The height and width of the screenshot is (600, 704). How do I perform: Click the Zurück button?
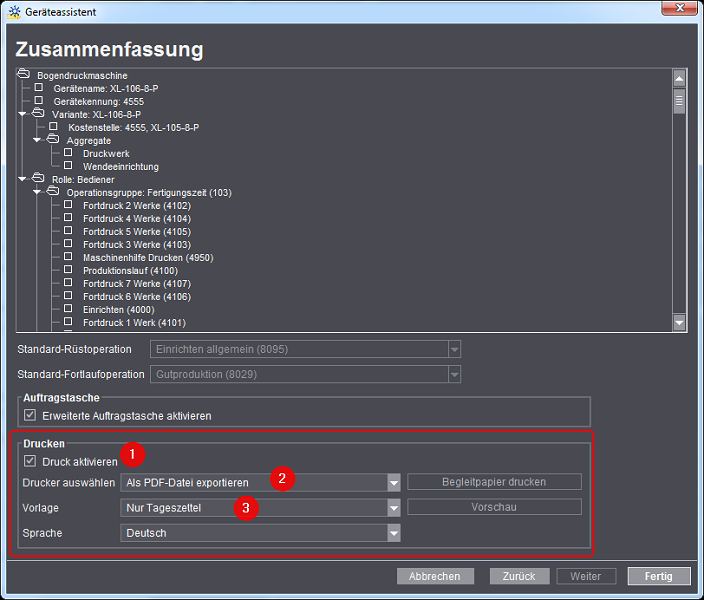click(x=520, y=576)
